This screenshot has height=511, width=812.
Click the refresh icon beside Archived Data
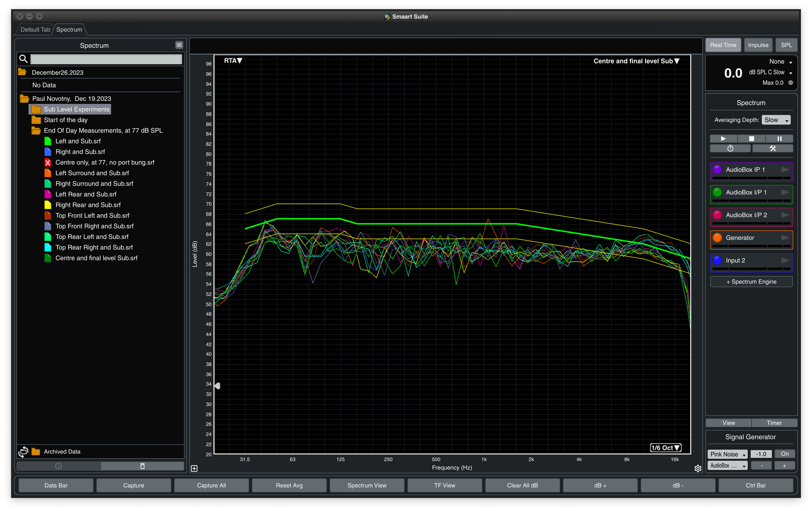tap(23, 452)
